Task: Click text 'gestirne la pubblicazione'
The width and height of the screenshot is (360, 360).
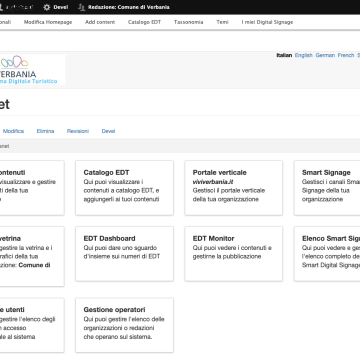Action: click(x=227, y=256)
